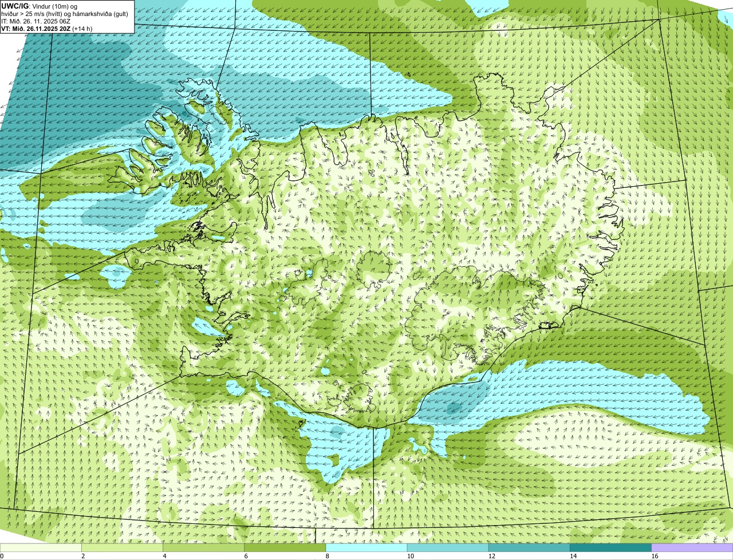Click the dark olive green 6–8 m/s legend swatch
The width and height of the screenshot is (733, 560).
tap(285, 548)
